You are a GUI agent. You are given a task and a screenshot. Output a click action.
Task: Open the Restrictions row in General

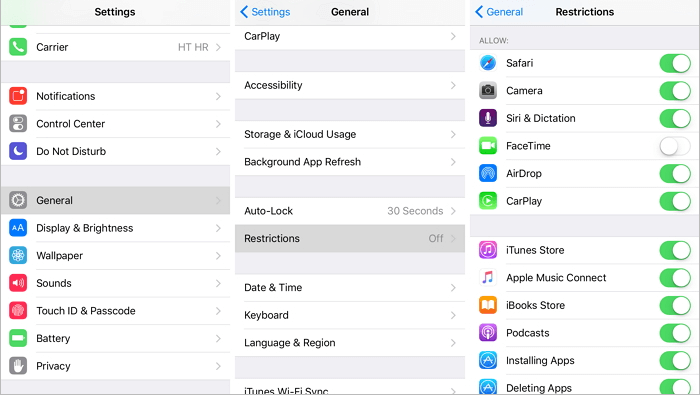point(350,238)
